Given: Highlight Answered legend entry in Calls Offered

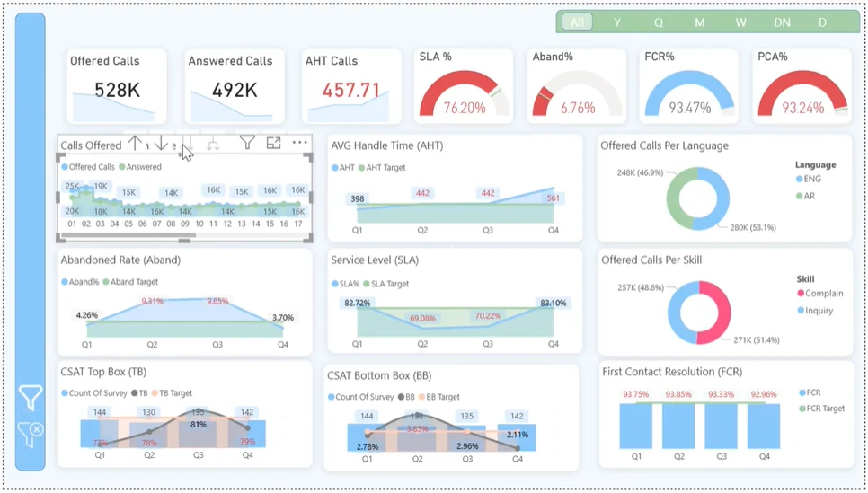Looking at the screenshot, I should tap(140, 166).
